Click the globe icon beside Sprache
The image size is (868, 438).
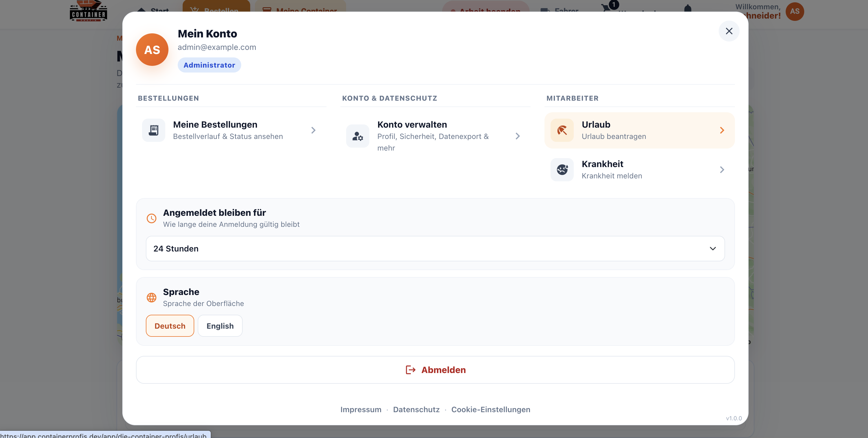pos(152,297)
